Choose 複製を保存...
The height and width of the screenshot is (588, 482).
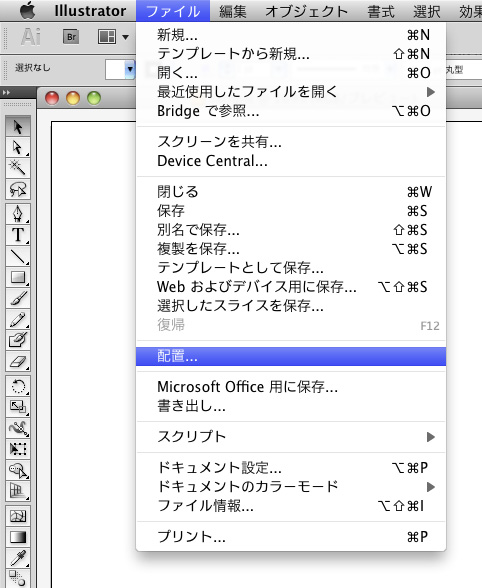(291, 249)
